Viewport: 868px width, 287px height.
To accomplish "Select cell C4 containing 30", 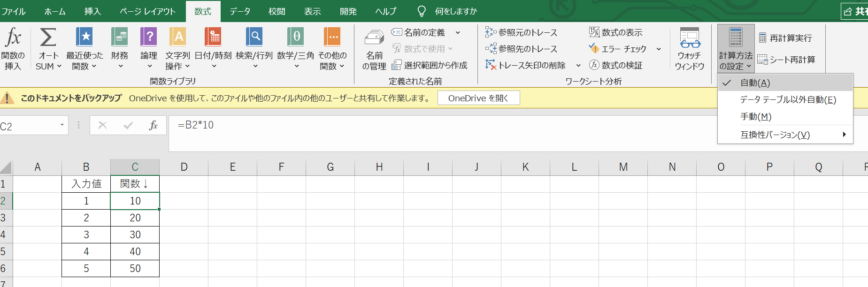I will pyautogui.click(x=135, y=235).
